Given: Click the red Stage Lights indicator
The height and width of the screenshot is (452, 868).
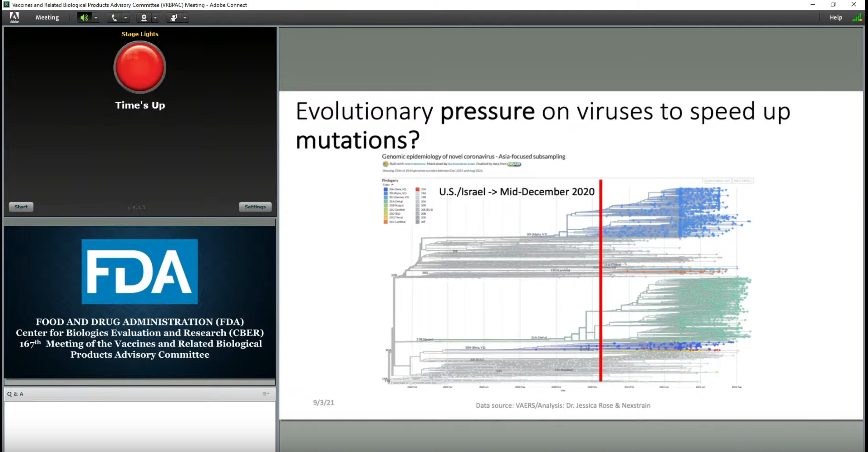Looking at the screenshot, I should point(140,67).
